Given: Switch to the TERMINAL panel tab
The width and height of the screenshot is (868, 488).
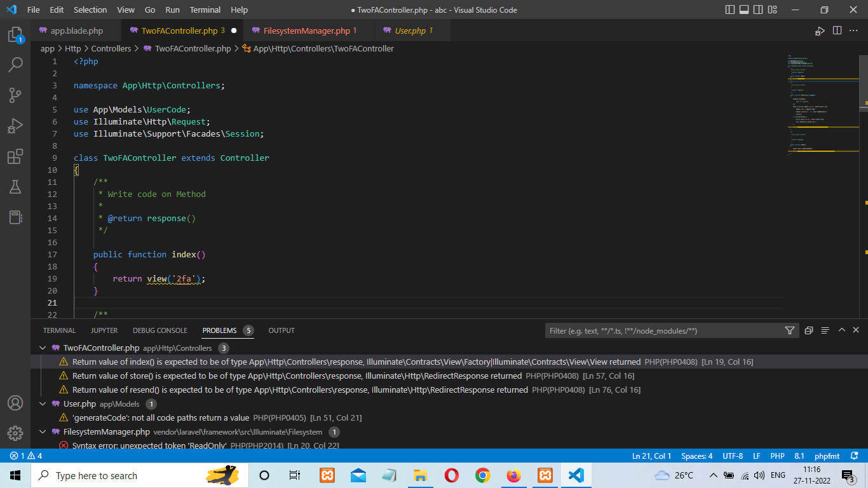Looking at the screenshot, I should pyautogui.click(x=59, y=330).
